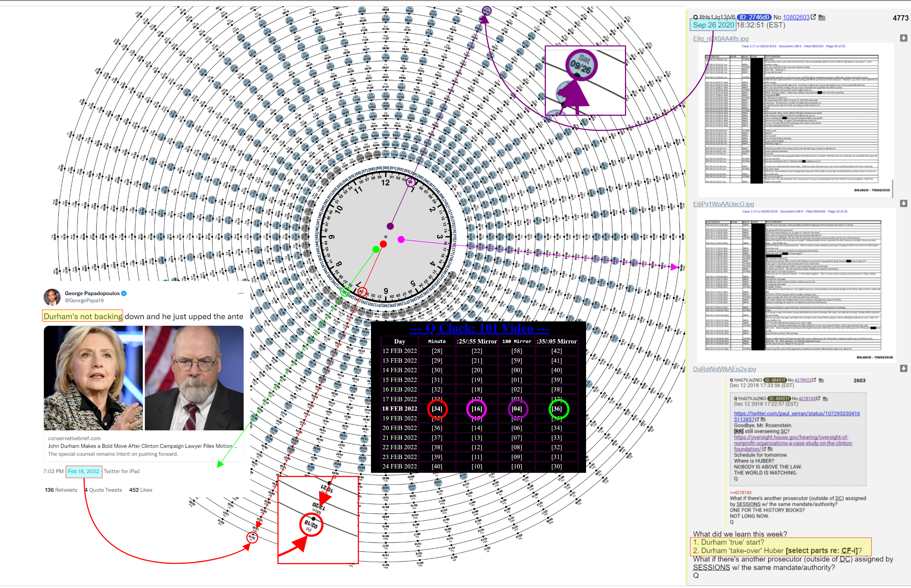911x588 pixels.
Task: Select line "1. Durham 'true' start?"
Action: click(729, 542)
